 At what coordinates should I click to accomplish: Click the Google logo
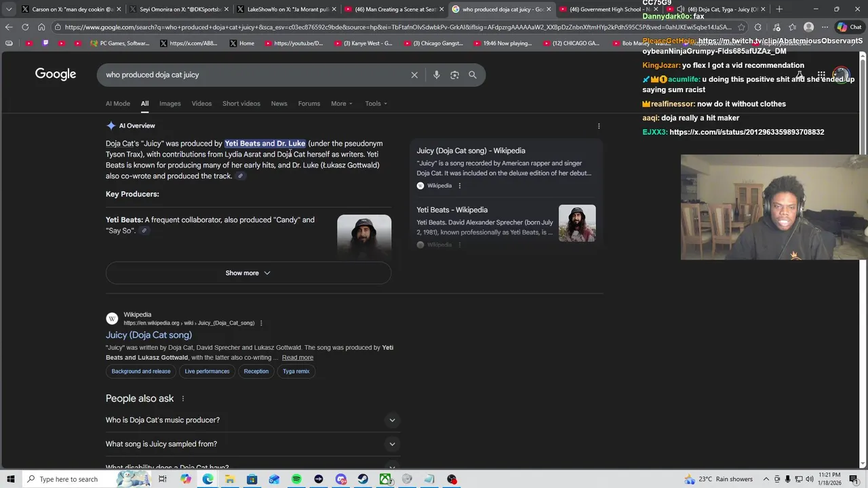tap(56, 75)
